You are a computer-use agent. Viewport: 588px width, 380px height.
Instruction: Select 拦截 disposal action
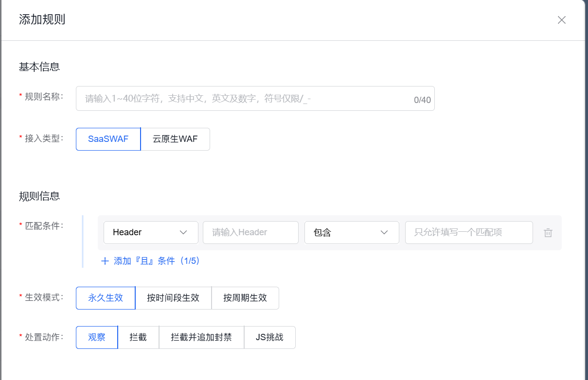pyautogui.click(x=138, y=337)
